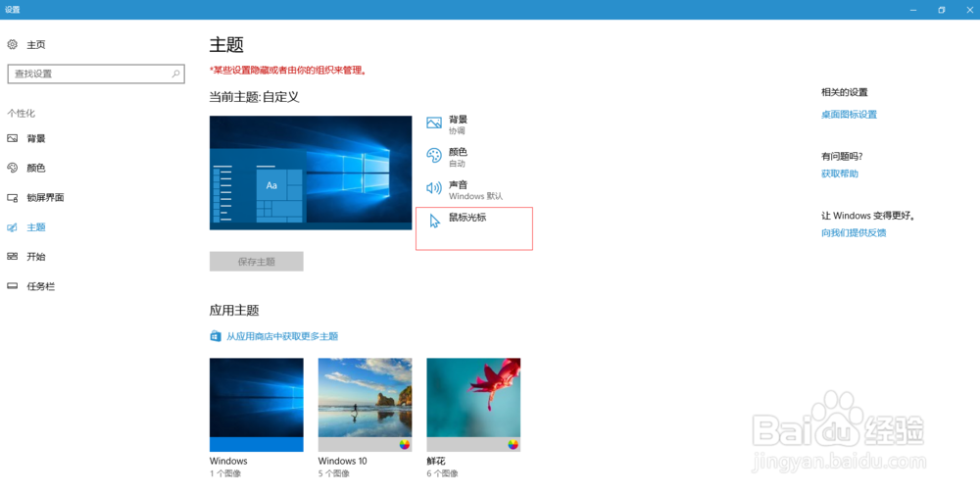980x495 pixels.
Task: Open 任务栏 settings page
Action: 40,286
